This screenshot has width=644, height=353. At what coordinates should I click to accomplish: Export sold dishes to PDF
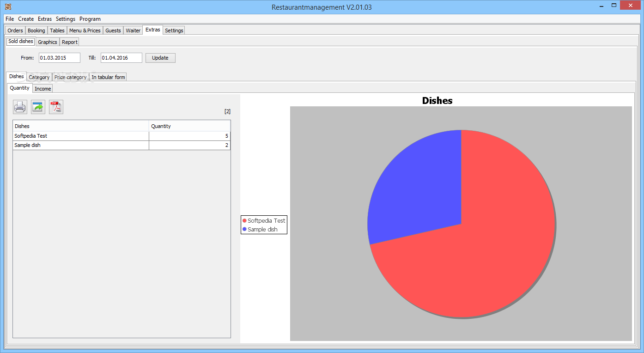point(56,107)
